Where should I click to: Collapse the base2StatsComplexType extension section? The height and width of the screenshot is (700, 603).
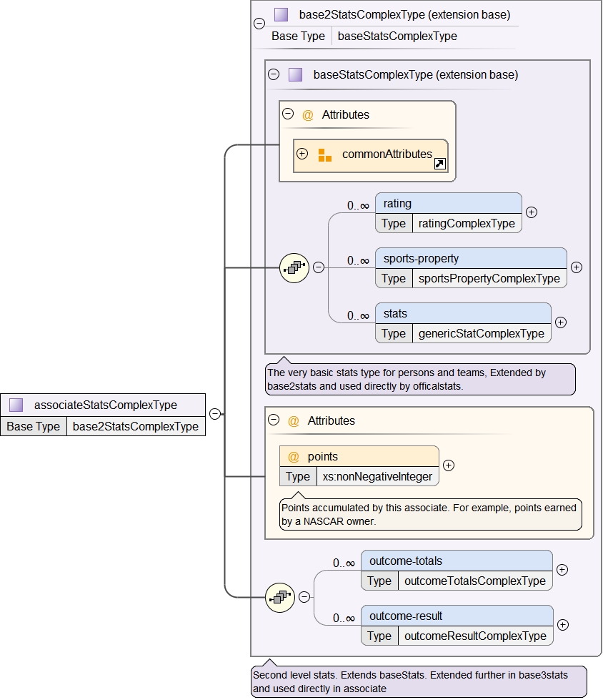point(259,24)
